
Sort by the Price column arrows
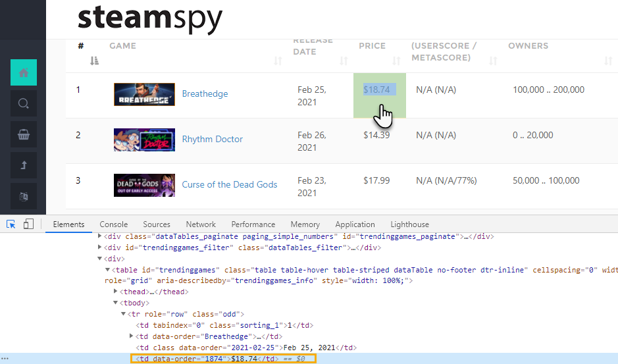tap(396, 61)
